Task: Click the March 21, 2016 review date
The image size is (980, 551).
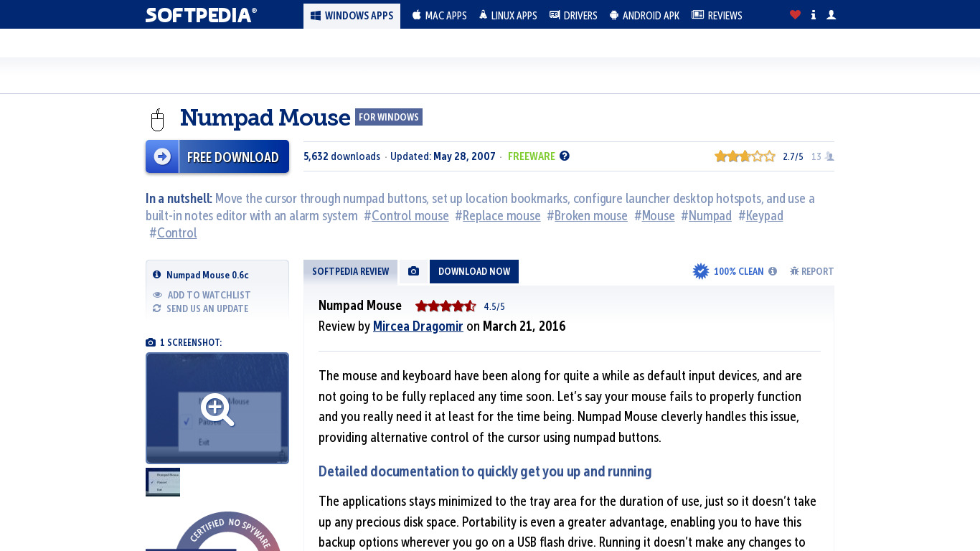Action: [x=524, y=326]
